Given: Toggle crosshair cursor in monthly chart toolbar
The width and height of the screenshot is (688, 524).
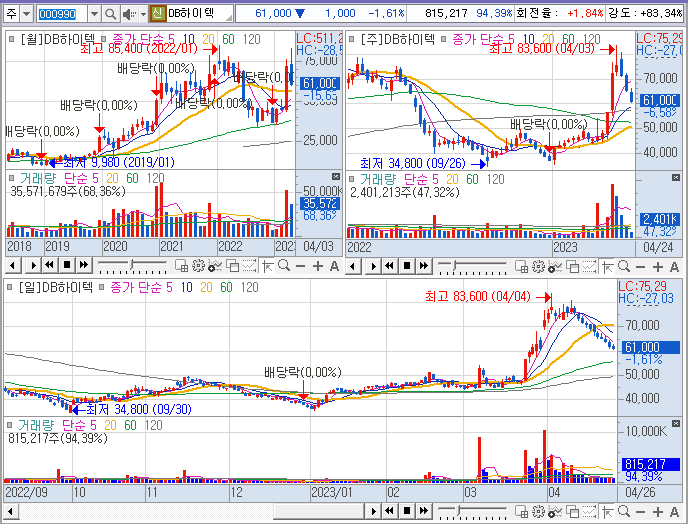Looking at the screenshot, I should click(267, 266).
